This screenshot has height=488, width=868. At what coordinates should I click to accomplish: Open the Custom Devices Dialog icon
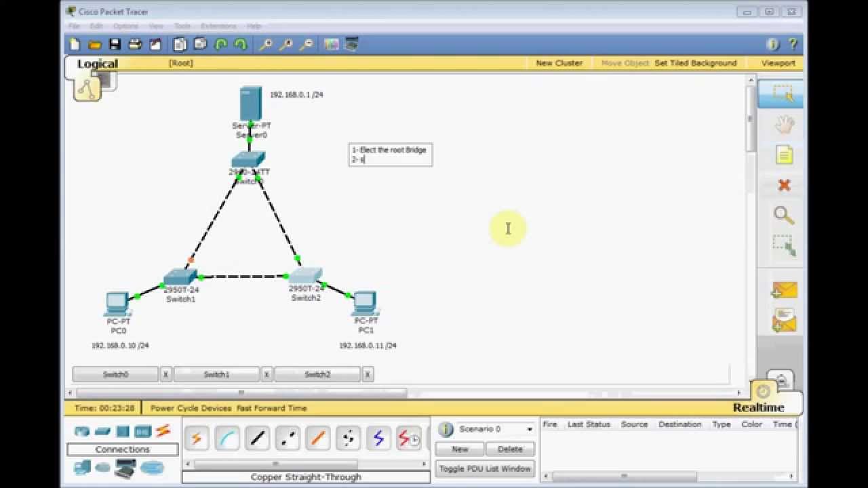351,45
